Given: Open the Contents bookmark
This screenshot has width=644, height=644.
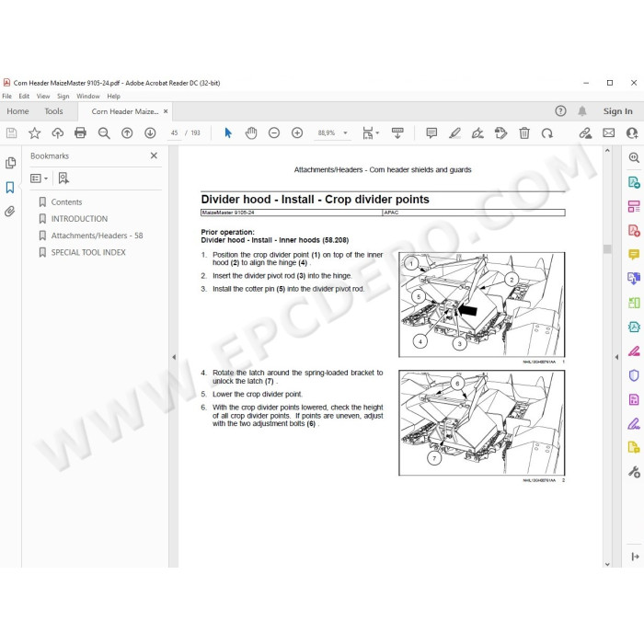Looking at the screenshot, I should point(66,202).
